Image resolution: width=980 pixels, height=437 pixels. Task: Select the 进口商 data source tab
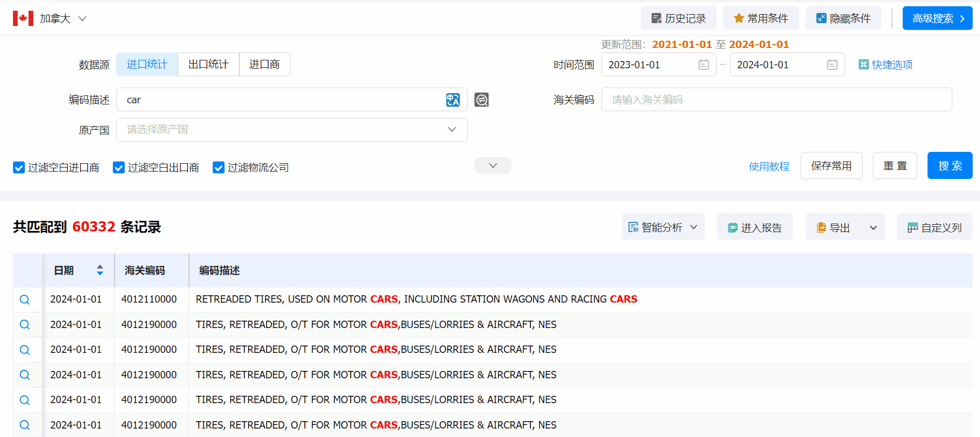click(x=264, y=64)
